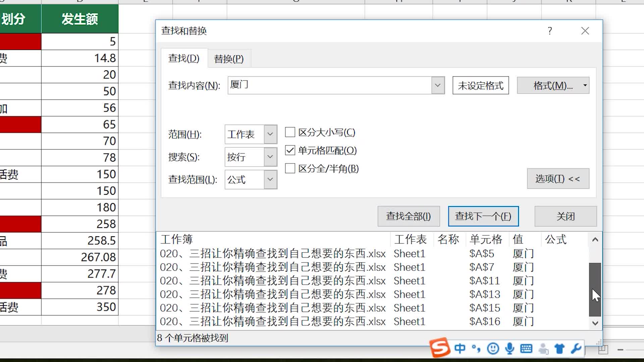Viewport: 644px width, 362px height.
Task: Toggle Chinese/English input mode in Sogou bar
Action: point(460,348)
